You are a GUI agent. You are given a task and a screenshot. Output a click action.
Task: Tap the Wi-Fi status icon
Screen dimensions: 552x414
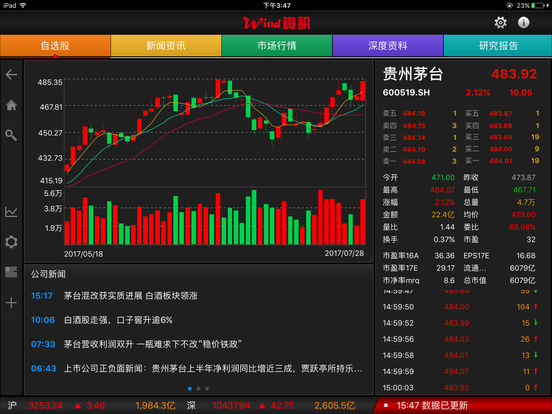23,5
